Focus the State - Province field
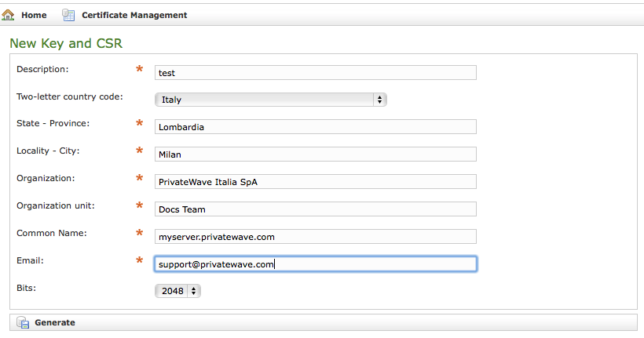The height and width of the screenshot is (338, 644). 316,127
